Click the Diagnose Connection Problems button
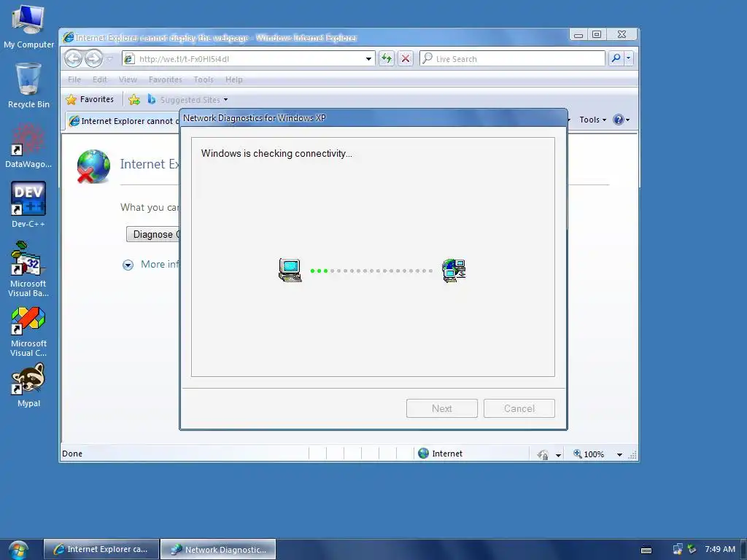 (153, 234)
